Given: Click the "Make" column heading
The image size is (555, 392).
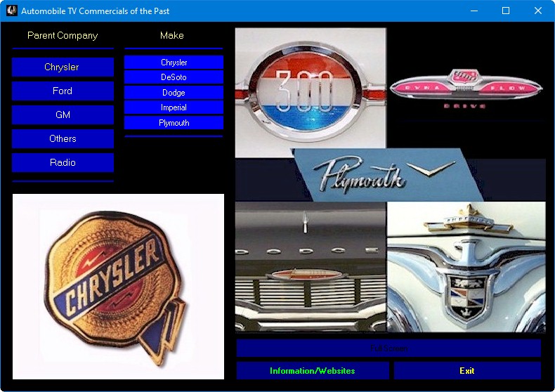Looking at the screenshot, I should (x=172, y=35).
